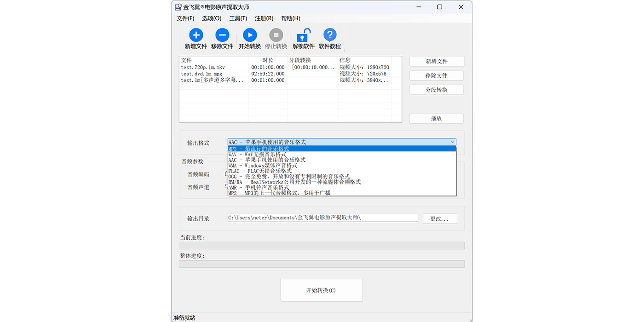Maximize the window

(440, 7)
